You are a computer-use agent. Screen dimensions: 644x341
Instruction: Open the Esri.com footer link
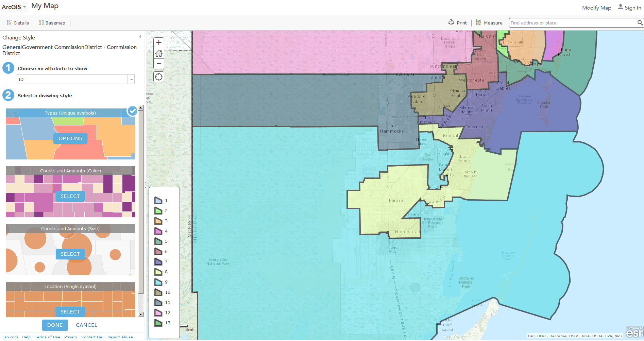click(x=10, y=337)
